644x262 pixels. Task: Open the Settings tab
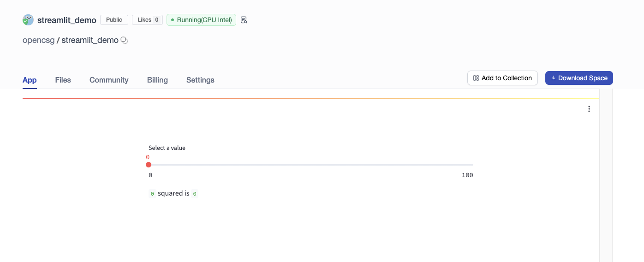coord(200,80)
